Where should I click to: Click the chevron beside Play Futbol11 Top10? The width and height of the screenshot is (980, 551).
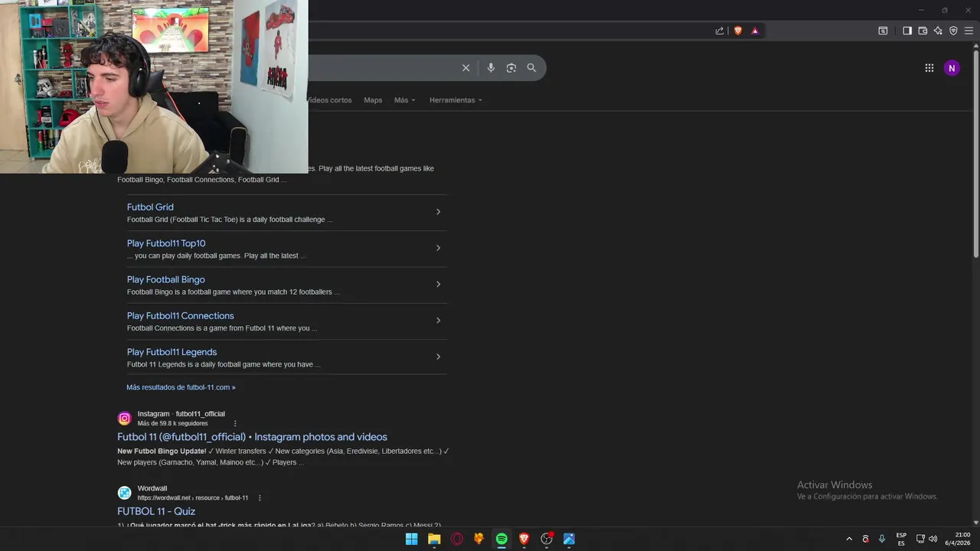[438, 248]
